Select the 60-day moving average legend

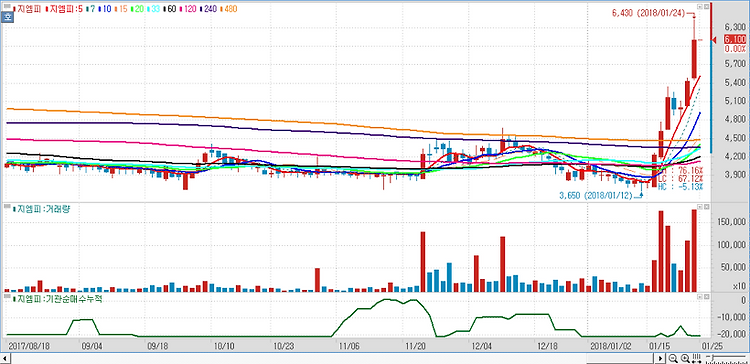pos(170,9)
